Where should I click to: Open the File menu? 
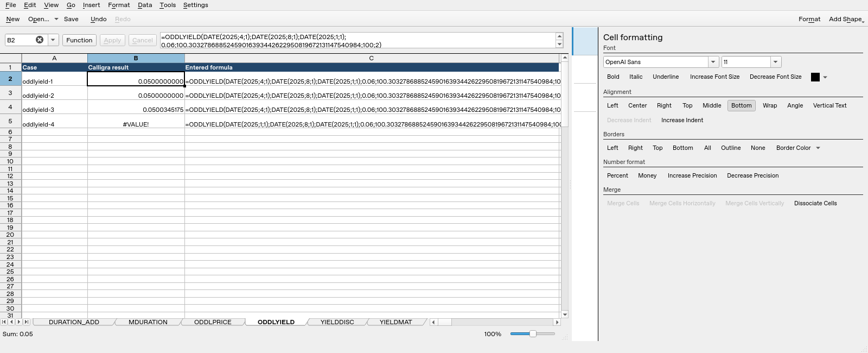click(x=10, y=5)
